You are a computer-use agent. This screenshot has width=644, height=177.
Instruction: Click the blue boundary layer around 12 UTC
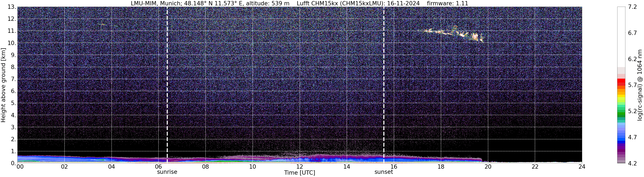click(300, 159)
